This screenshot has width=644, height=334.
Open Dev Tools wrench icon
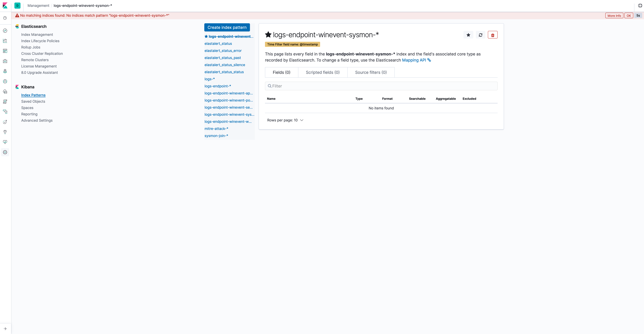point(5,132)
